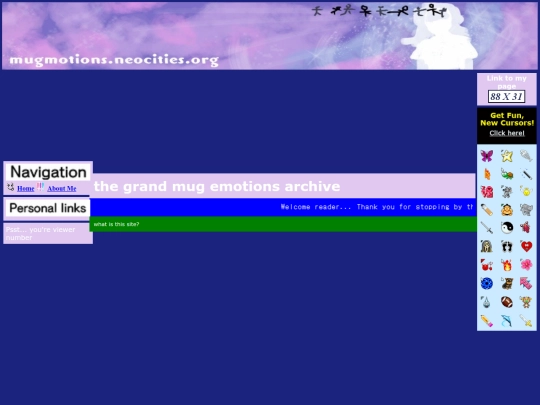The height and width of the screenshot is (405, 540).
Task: Choose the teddy bear cursor
Action: [526, 302]
